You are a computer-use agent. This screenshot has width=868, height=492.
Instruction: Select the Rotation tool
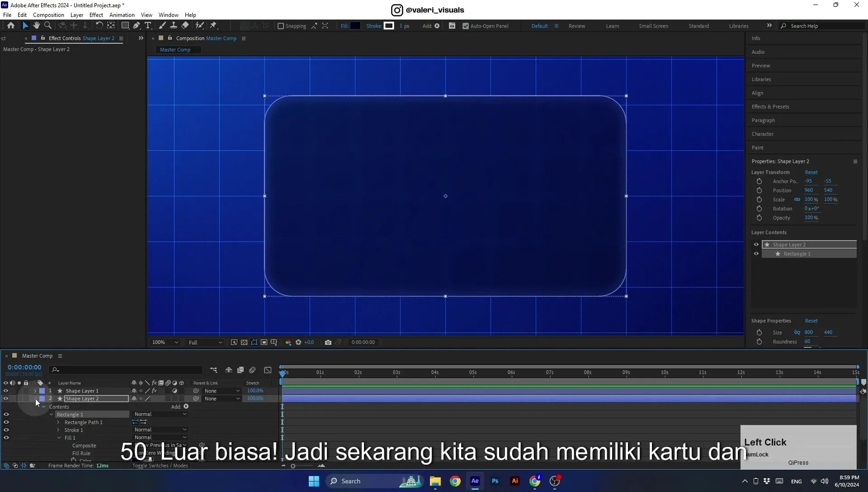click(x=99, y=26)
